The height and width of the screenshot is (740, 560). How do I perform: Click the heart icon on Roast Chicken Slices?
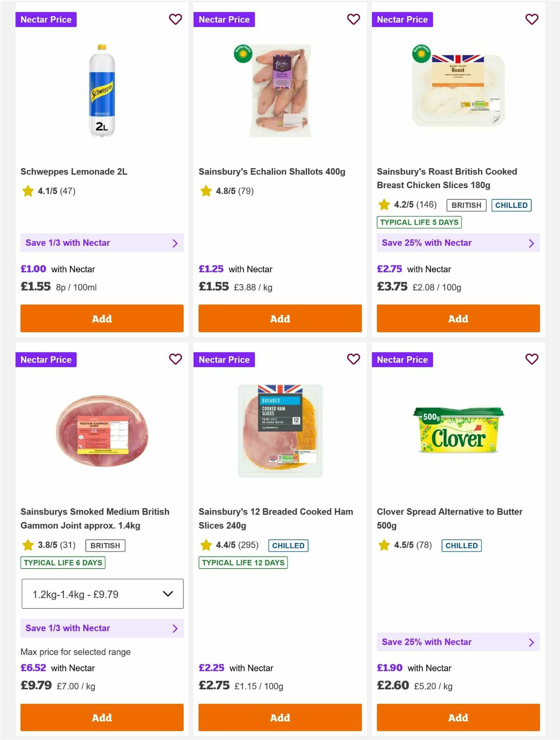tap(532, 20)
